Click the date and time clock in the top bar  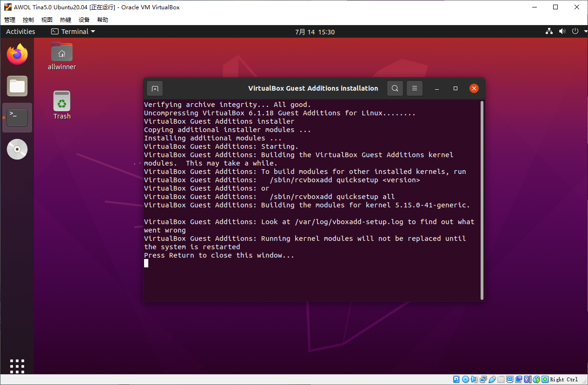(315, 32)
